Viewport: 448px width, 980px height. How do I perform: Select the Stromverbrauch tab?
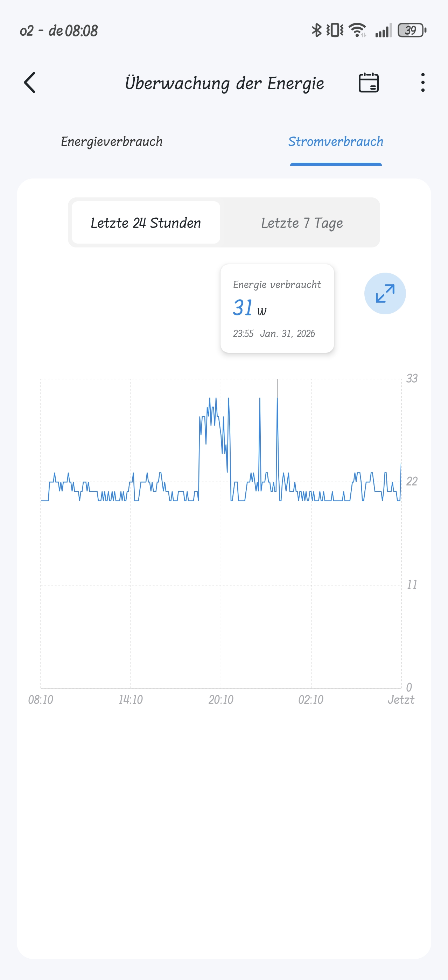pos(335,141)
